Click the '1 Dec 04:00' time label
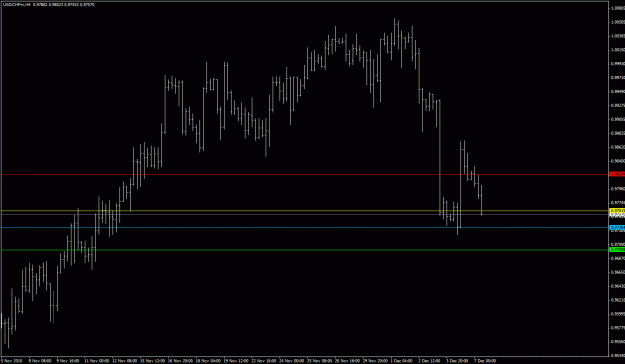This screenshot has width=625, height=364. (x=402, y=360)
